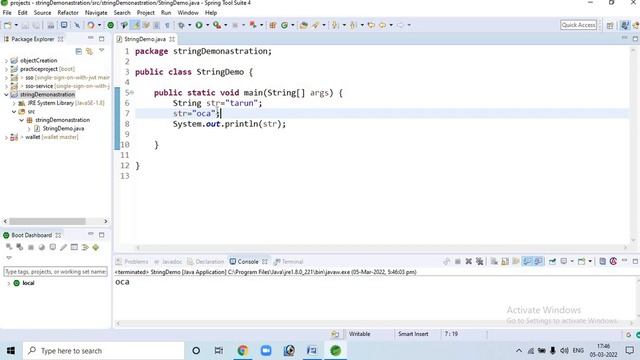The height and width of the screenshot is (360, 640).
Task: Collapse the src folder
Action: click(x=14, y=111)
